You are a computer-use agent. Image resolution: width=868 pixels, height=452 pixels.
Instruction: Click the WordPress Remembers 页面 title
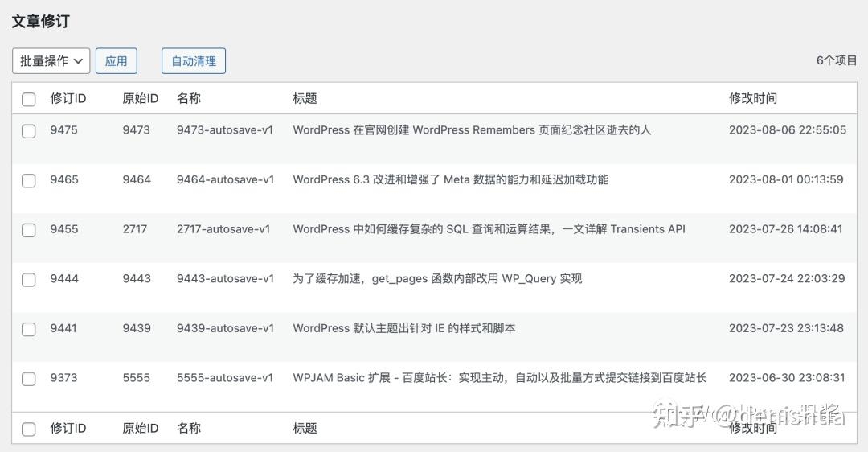point(472,130)
